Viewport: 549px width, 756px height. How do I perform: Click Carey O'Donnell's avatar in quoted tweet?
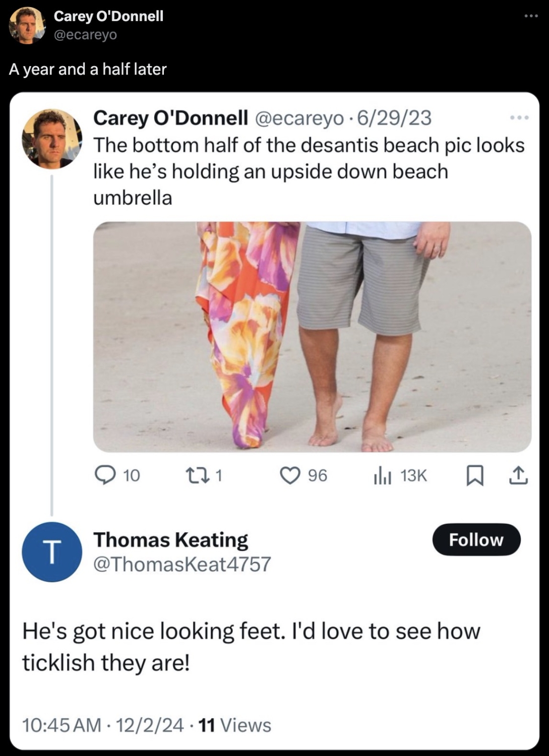51,139
